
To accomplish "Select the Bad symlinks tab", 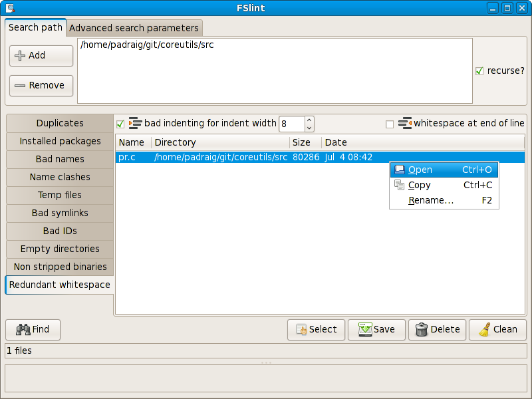I will [x=60, y=213].
